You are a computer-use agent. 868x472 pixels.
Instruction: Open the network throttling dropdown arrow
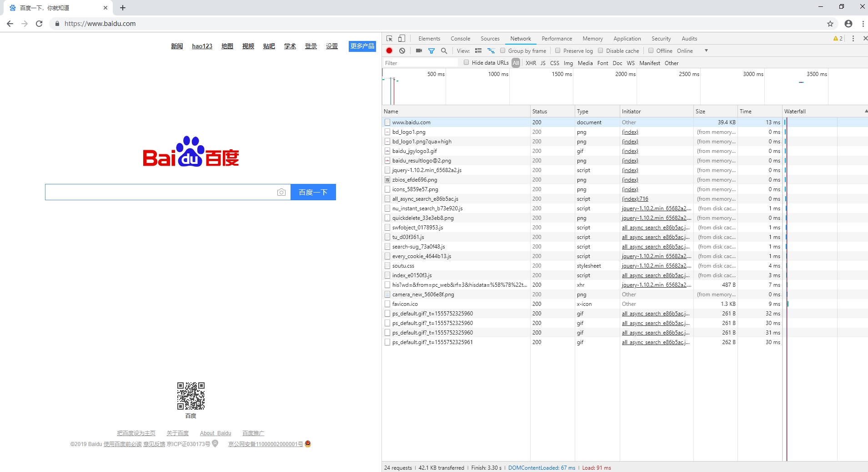tap(706, 51)
